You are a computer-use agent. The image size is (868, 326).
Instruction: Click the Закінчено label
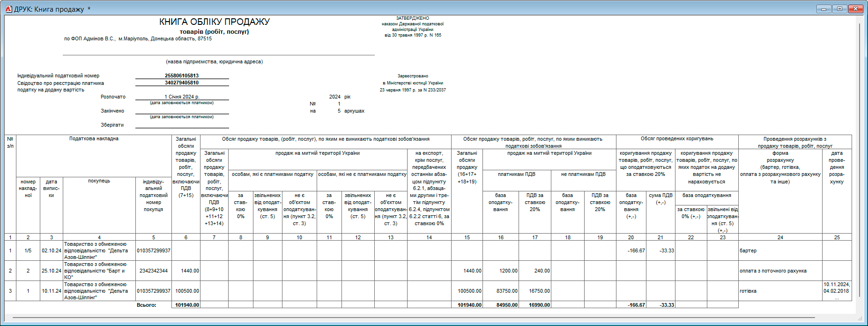tap(112, 111)
